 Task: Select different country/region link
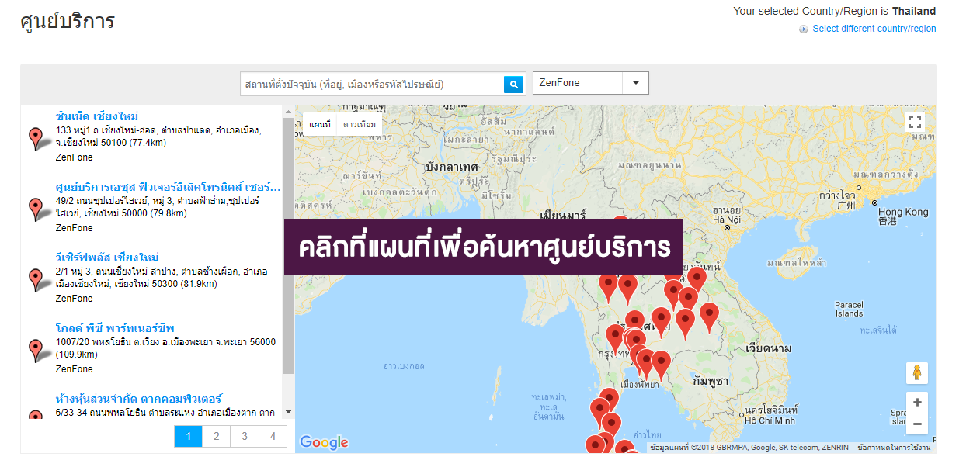(874, 29)
